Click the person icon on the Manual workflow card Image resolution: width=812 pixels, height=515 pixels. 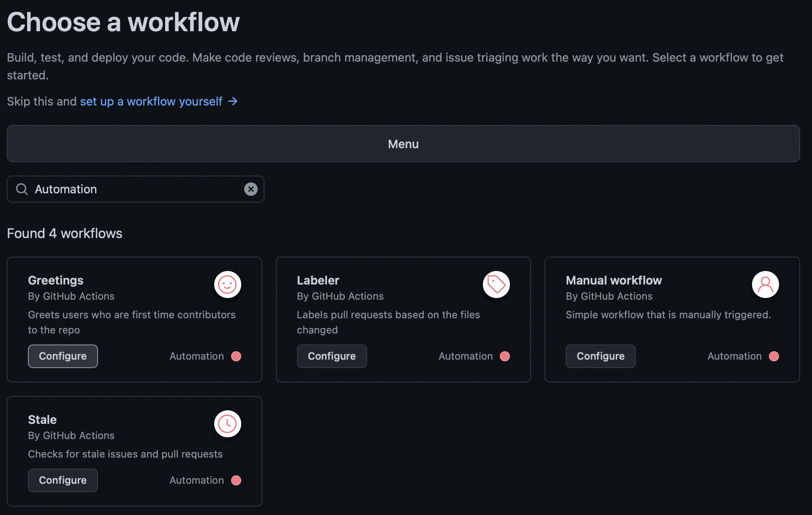766,285
